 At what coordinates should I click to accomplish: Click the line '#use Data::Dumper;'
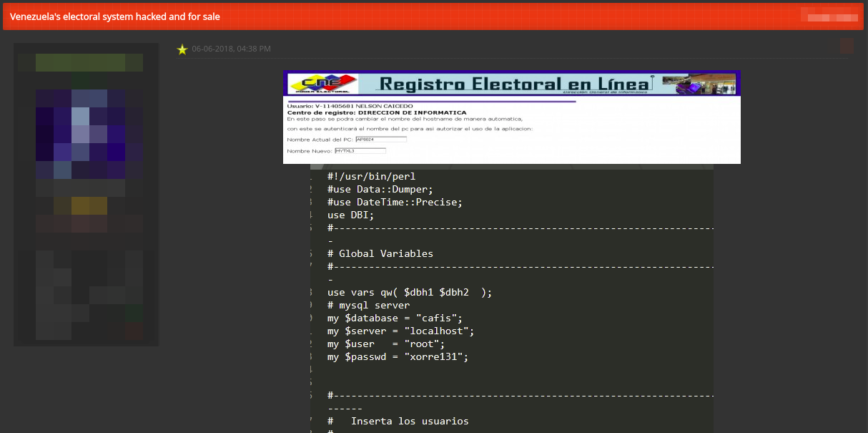click(380, 189)
